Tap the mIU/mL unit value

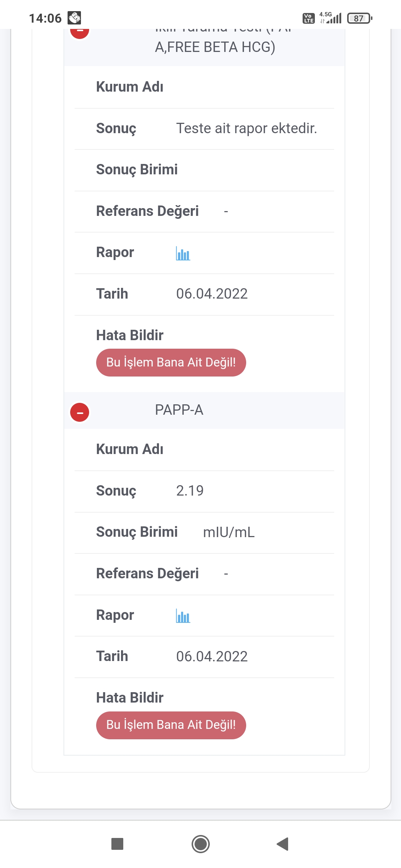click(229, 532)
